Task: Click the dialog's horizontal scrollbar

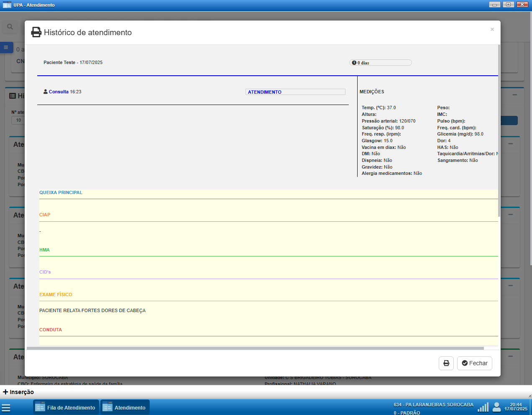Action: click(255, 348)
